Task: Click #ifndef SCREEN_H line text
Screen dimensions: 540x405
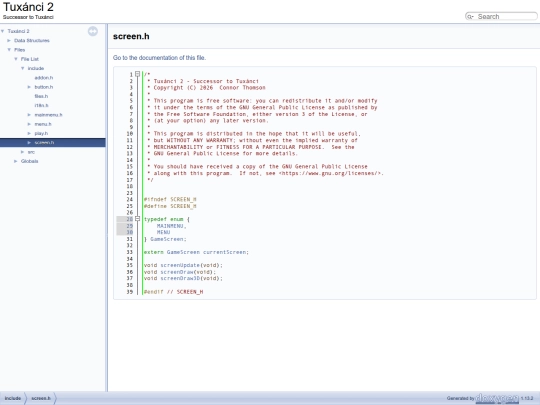Action: point(170,199)
